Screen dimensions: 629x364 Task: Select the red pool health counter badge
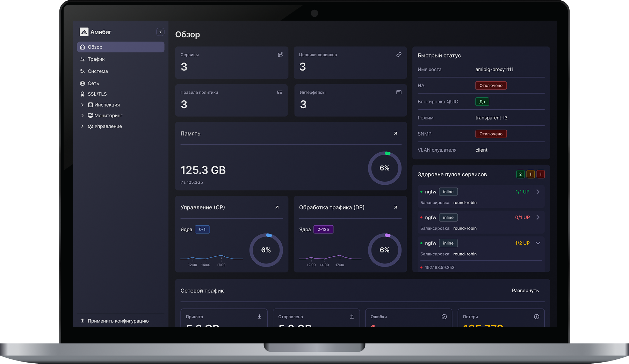(540, 174)
